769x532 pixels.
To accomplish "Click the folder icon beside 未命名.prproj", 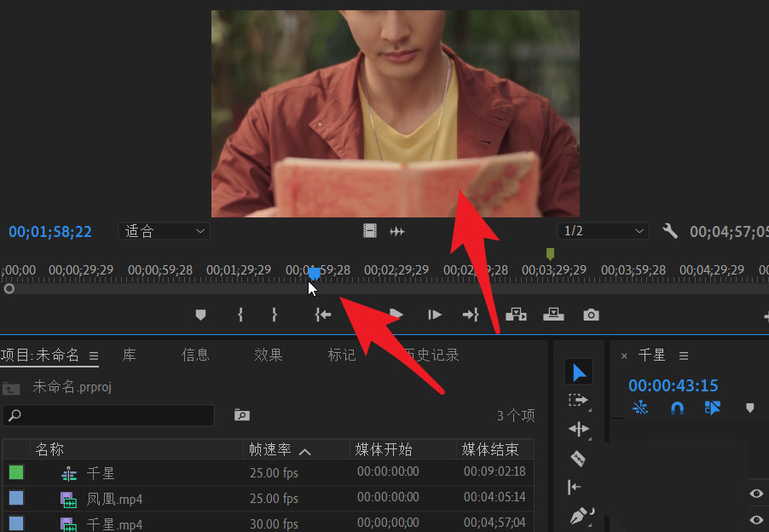I will [x=11, y=388].
